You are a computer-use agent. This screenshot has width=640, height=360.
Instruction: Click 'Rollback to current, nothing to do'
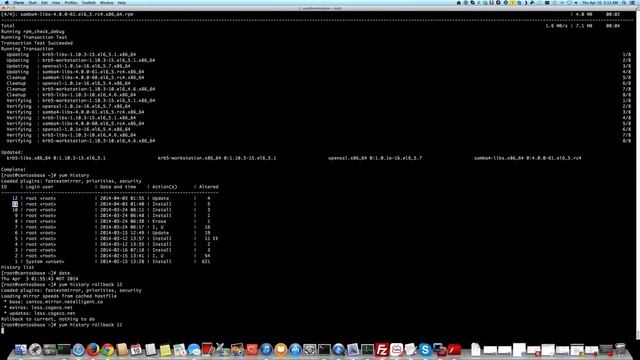(48, 319)
